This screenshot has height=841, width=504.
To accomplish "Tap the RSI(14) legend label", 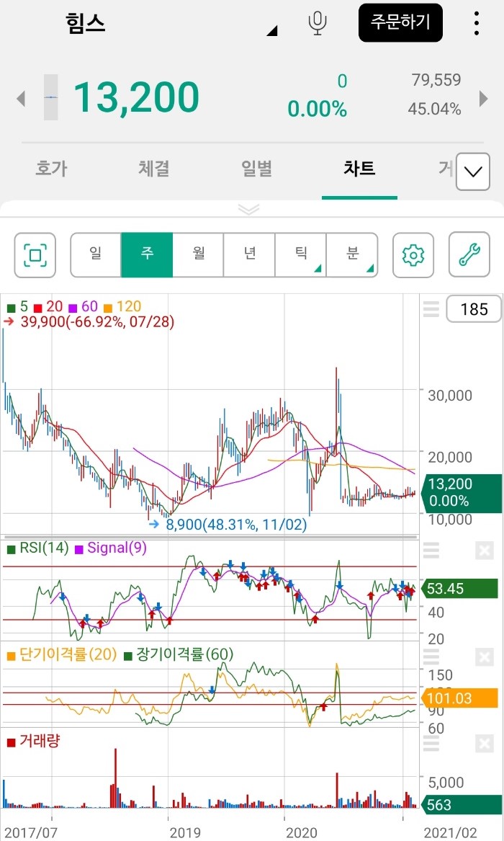I will (38, 548).
